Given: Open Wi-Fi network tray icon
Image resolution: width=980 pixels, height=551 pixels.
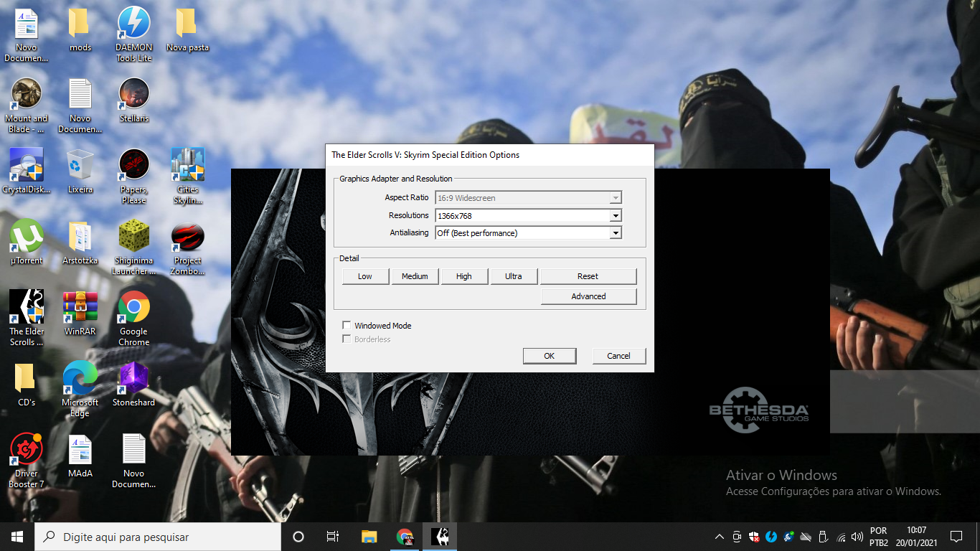Looking at the screenshot, I should 841,537.
